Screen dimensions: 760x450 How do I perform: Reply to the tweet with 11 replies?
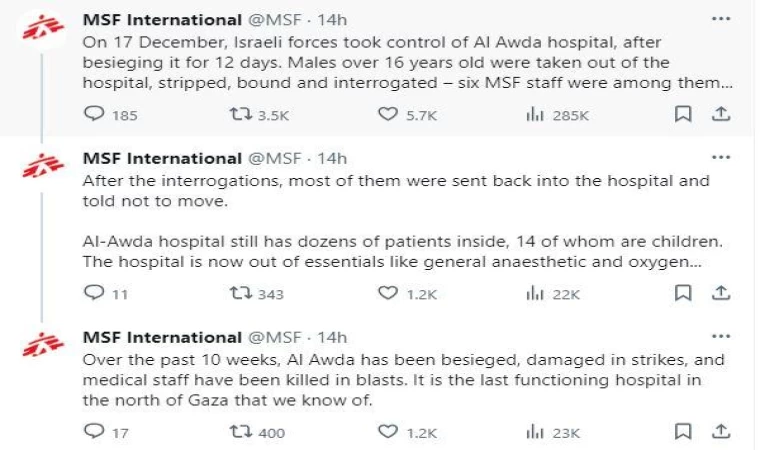[x=93, y=293]
